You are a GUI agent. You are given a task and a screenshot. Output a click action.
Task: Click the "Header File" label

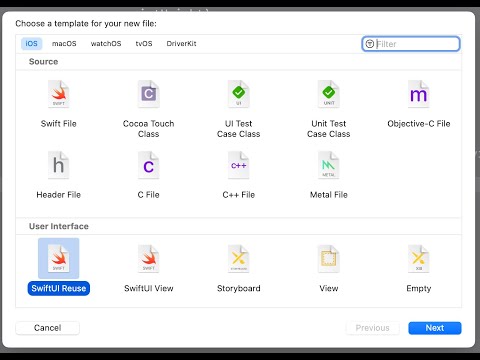[59, 195]
